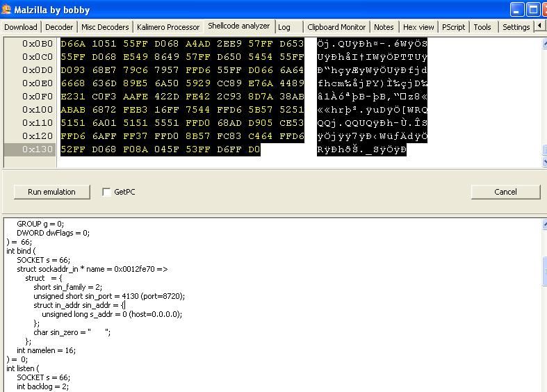Open the Decoder tab
This screenshot has height=392, width=547.
coord(59,27)
